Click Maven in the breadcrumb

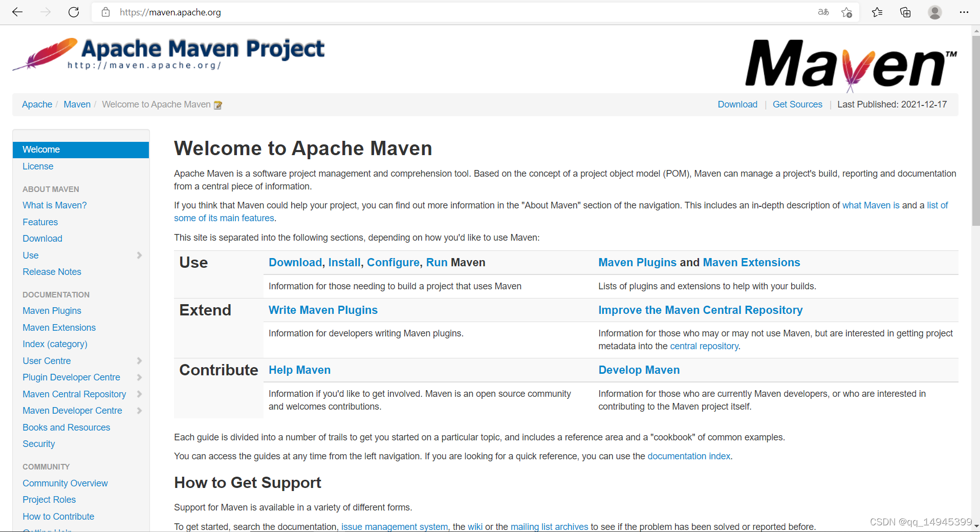(77, 104)
